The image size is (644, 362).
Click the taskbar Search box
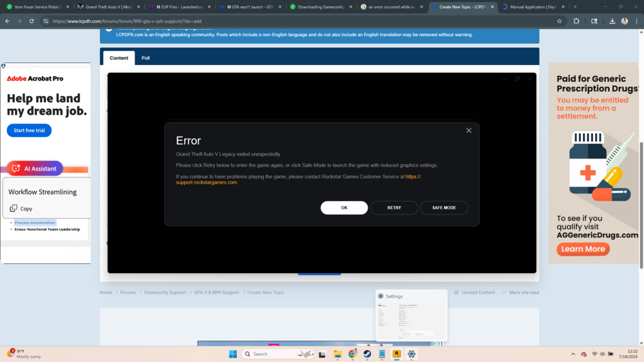pyautogui.click(x=278, y=354)
